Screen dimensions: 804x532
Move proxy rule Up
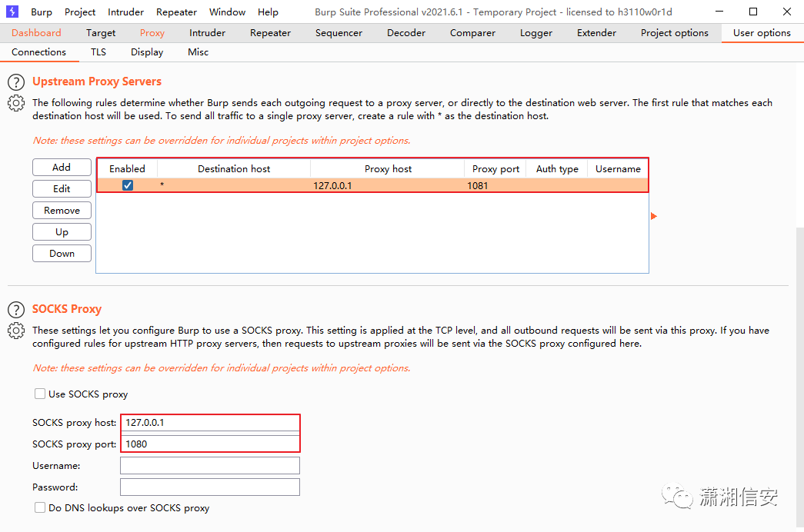[62, 231]
